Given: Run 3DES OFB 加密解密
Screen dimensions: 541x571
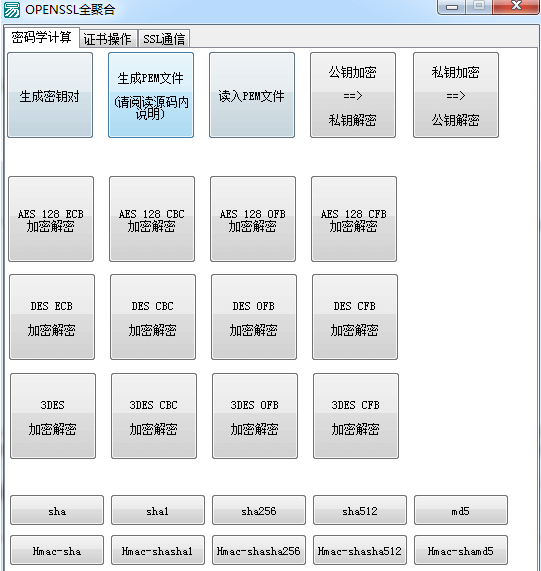Looking at the screenshot, I should click(255, 416).
